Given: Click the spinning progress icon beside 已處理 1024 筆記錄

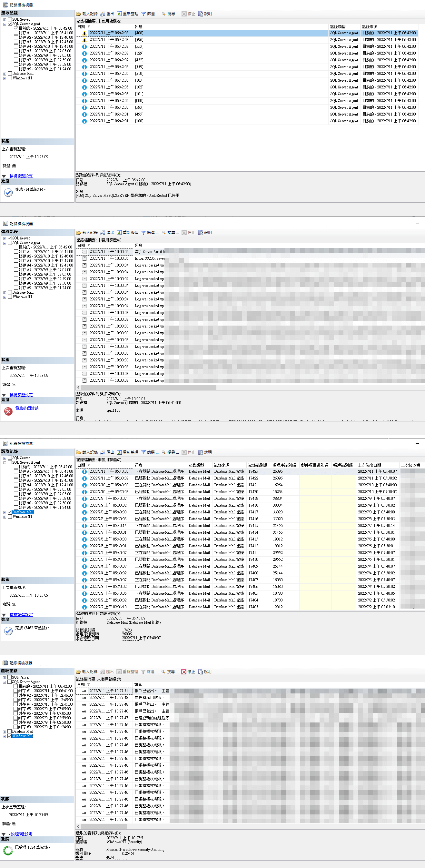Looking at the screenshot, I should click(x=8, y=850).
